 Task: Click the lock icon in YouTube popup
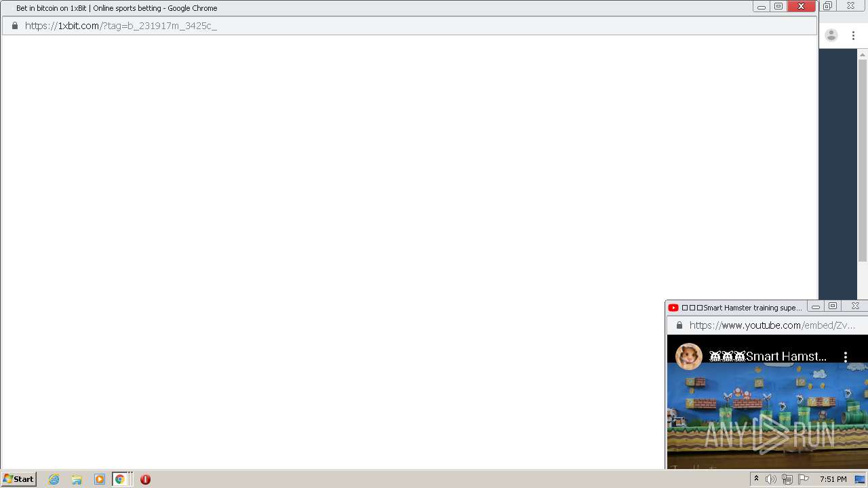679,325
